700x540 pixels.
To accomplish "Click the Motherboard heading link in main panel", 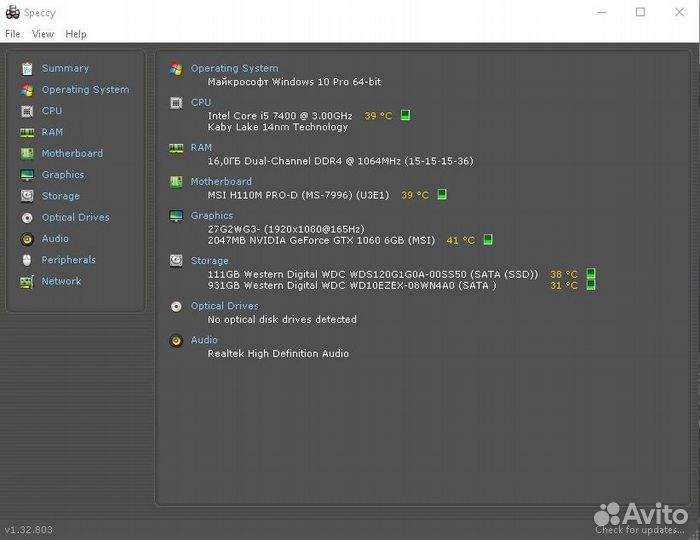I will click(x=221, y=182).
